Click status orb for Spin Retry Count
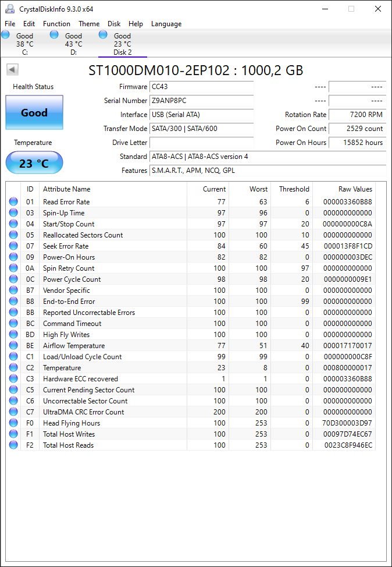The height and width of the screenshot is (567, 392). [13, 268]
